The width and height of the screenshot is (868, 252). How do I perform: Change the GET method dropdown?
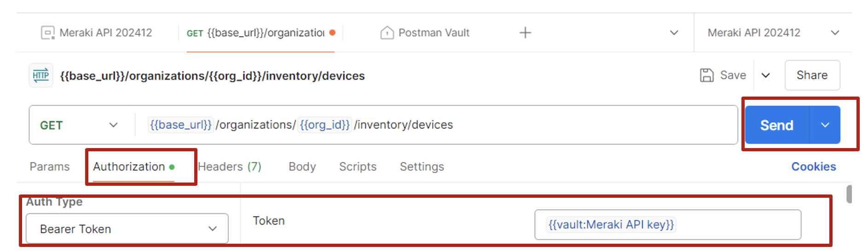click(x=78, y=125)
